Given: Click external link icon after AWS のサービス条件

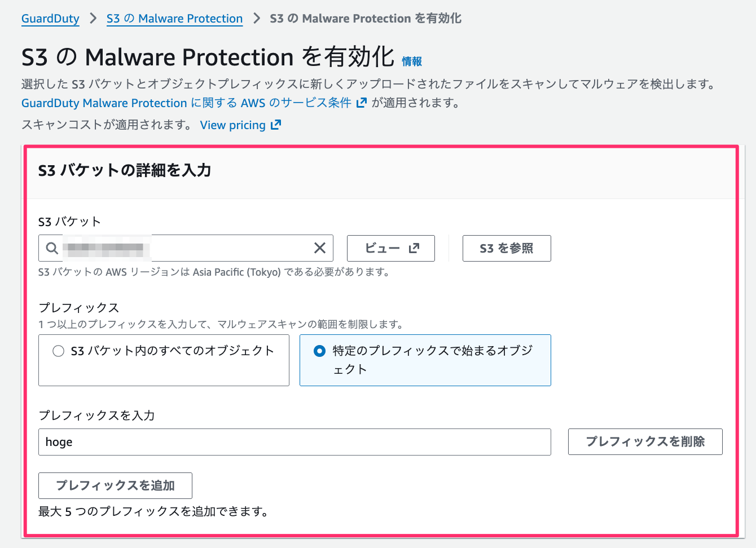Looking at the screenshot, I should pyautogui.click(x=362, y=103).
